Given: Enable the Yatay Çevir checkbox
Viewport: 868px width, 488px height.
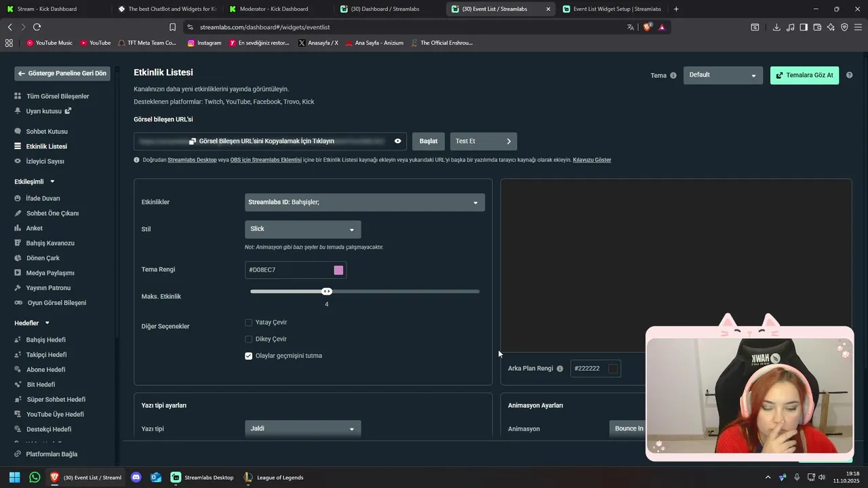Looking at the screenshot, I should point(249,323).
